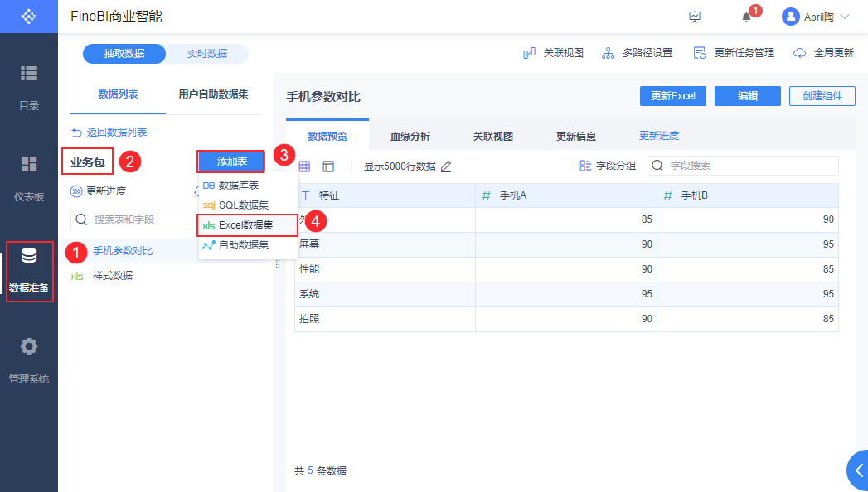The width and height of the screenshot is (868, 492).
Task: Switch to 实时数据 mode
Action: (207, 54)
